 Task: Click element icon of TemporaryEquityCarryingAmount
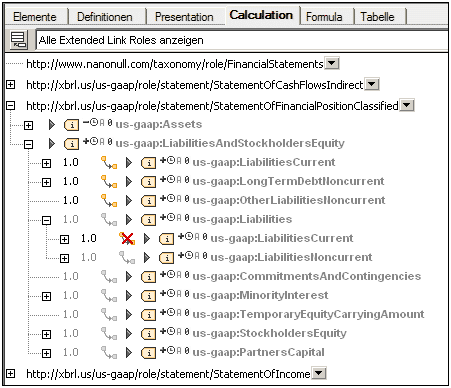click(x=148, y=315)
